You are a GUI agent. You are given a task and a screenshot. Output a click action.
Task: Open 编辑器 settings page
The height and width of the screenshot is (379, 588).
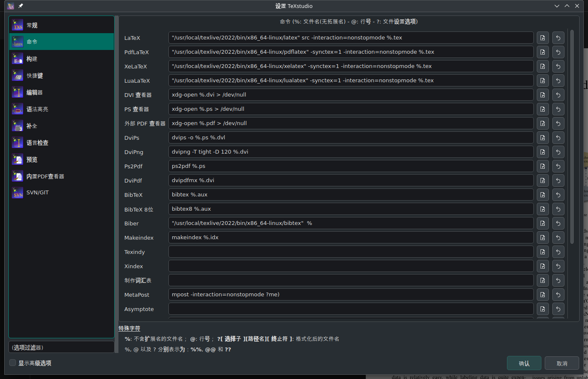[x=62, y=92]
